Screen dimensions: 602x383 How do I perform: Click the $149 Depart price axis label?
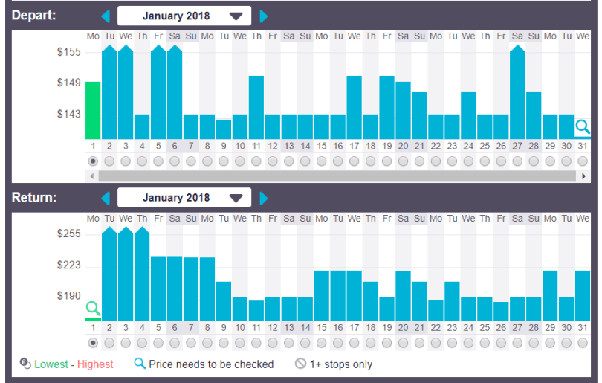tap(69, 83)
